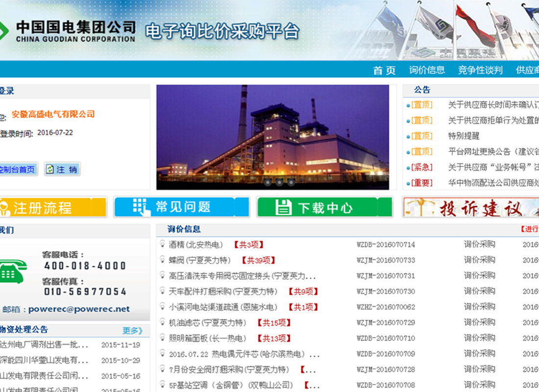
Task: Click bulb icon beside 蝶阀(宁夏英力特)
Action: click(x=162, y=259)
